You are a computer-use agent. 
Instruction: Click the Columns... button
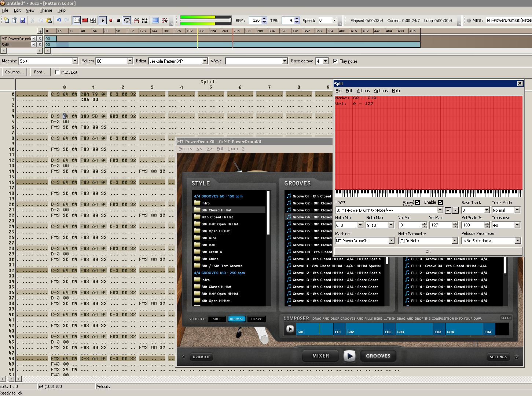point(14,72)
